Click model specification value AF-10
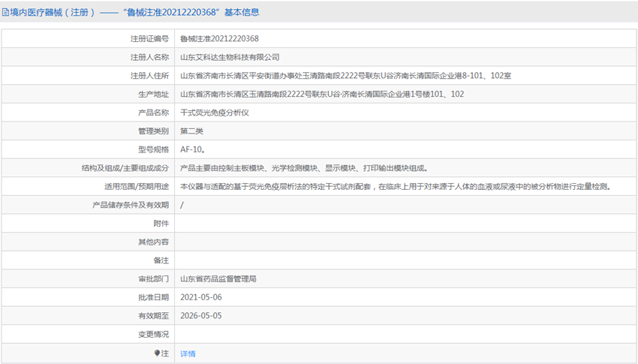 193,149
